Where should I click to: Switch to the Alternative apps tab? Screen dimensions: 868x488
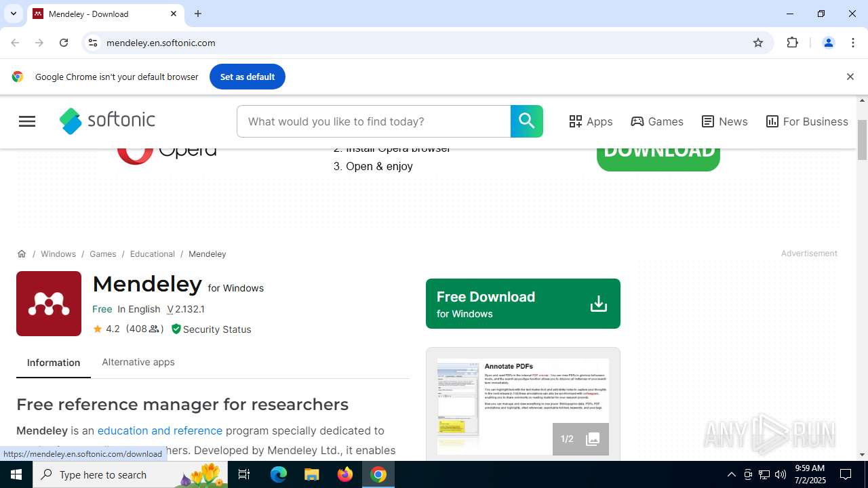pos(138,362)
